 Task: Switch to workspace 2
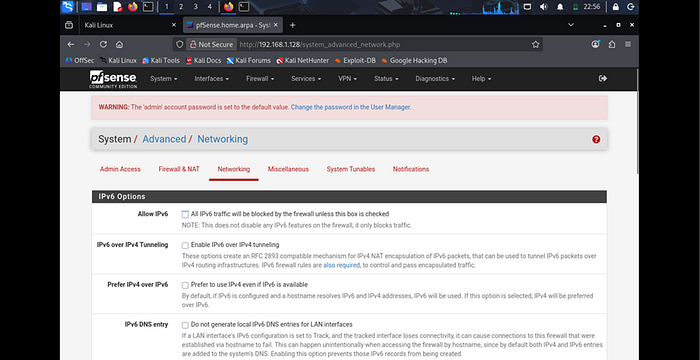(181, 7)
